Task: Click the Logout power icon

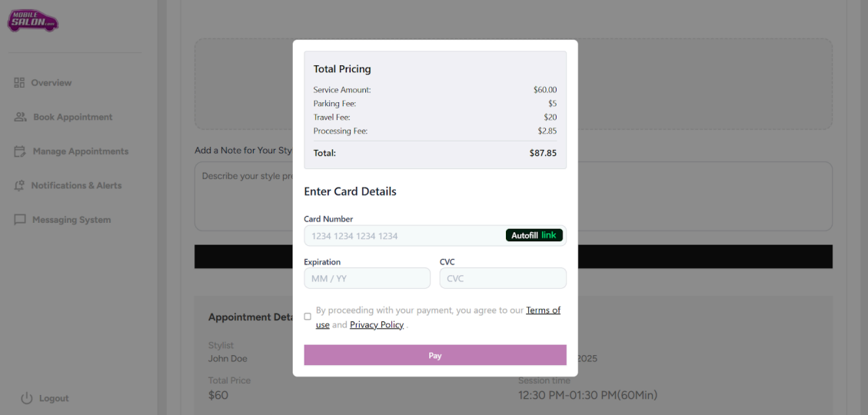Action: click(x=27, y=398)
